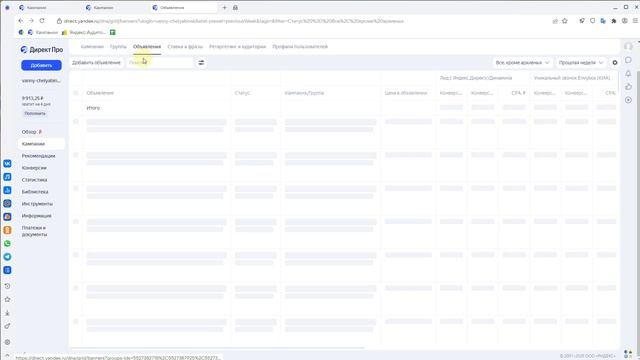Open Статистика in left menu
Viewport: 640px width, 360px height.
(x=35, y=180)
